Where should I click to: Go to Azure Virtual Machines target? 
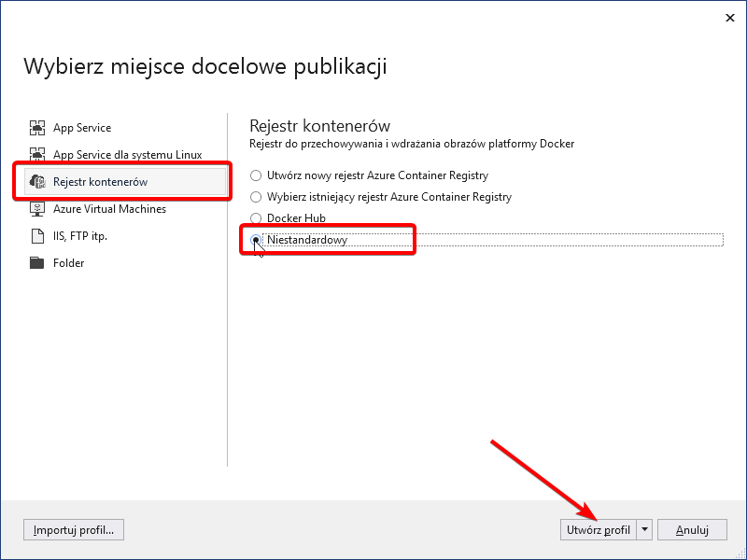point(109,209)
